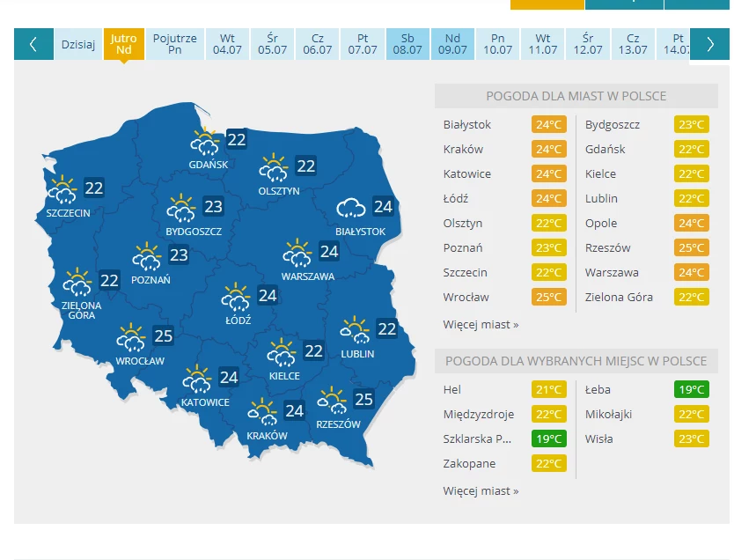
Task: Go to previous days with left arrow
Action: click(33, 44)
